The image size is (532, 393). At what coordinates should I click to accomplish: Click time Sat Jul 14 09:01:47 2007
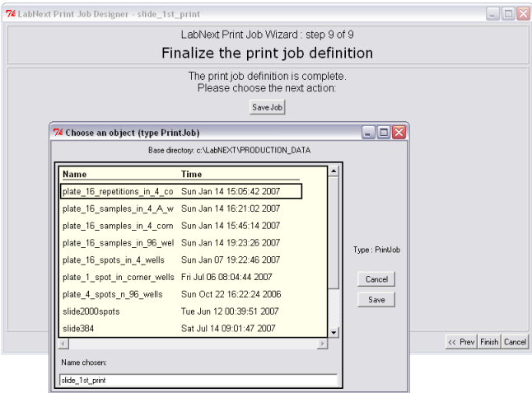pyautogui.click(x=228, y=329)
